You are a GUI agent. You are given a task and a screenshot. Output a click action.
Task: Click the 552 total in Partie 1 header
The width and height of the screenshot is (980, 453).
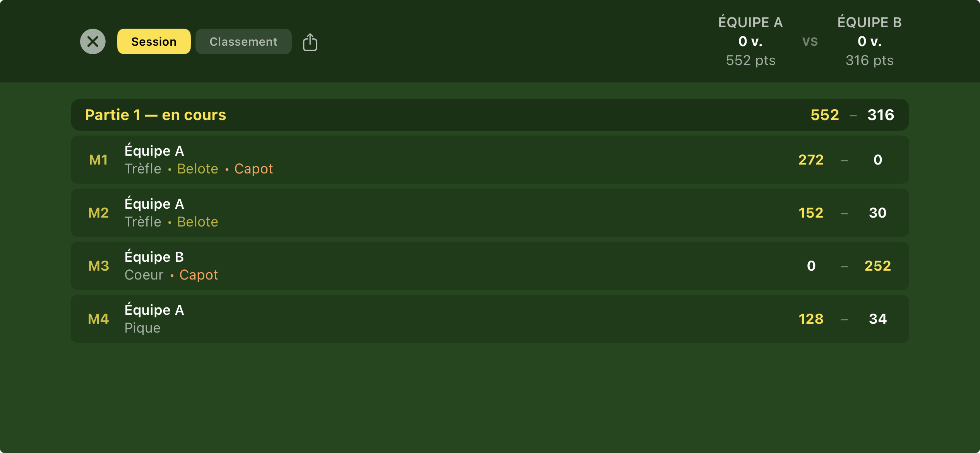825,115
